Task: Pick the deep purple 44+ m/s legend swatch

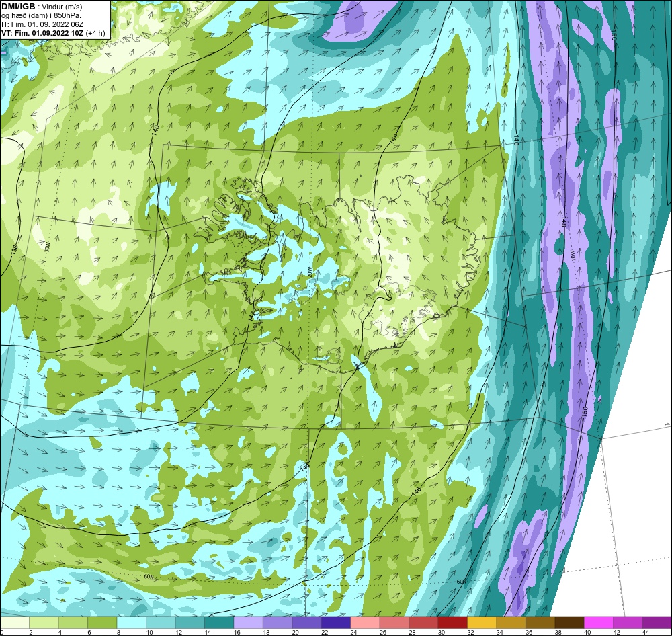Action: click(x=657, y=623)
